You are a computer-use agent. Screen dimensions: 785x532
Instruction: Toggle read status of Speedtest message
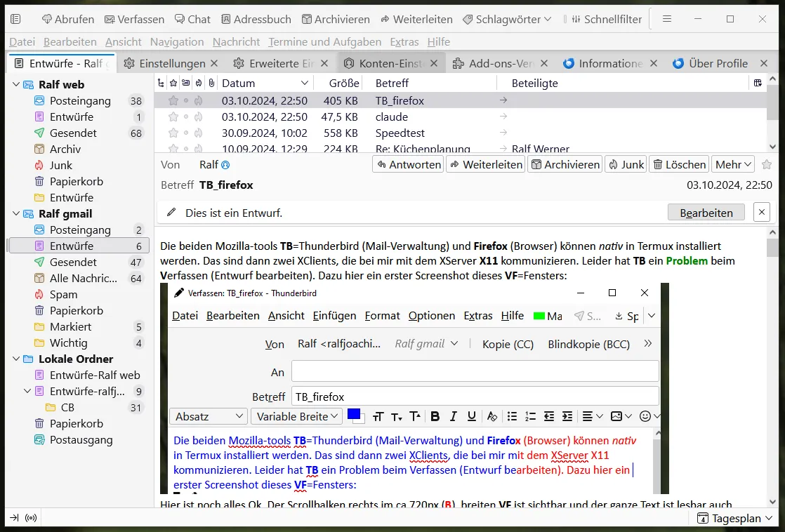pyautogui.click(x=186, y=133)
